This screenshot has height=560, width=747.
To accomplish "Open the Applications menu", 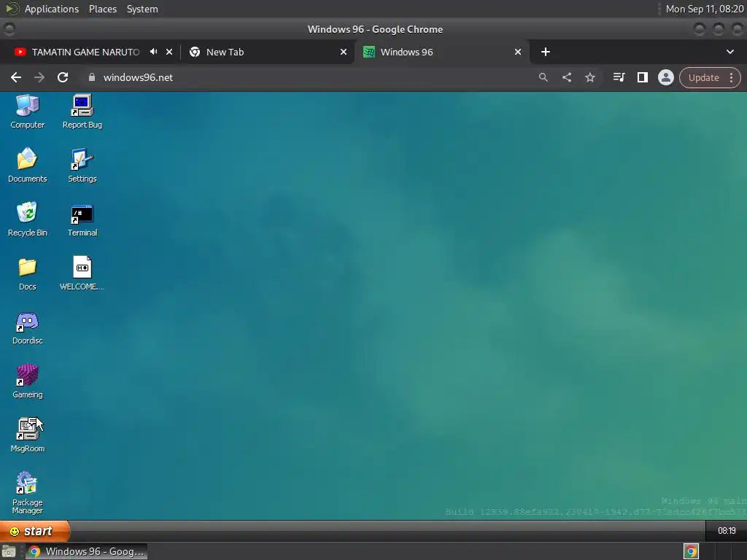I will coord(52,9).
